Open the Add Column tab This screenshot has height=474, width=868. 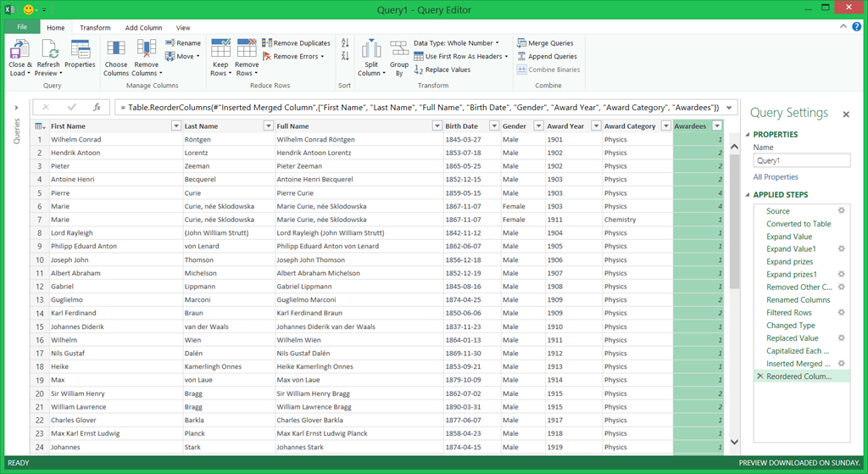[143, 28]
